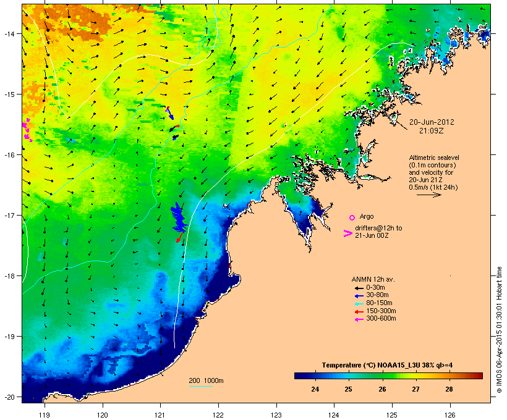Click the Temperature NOAA15_L3U colorbar title
This screenshot has height=420, width=507.
coord(387,365)
